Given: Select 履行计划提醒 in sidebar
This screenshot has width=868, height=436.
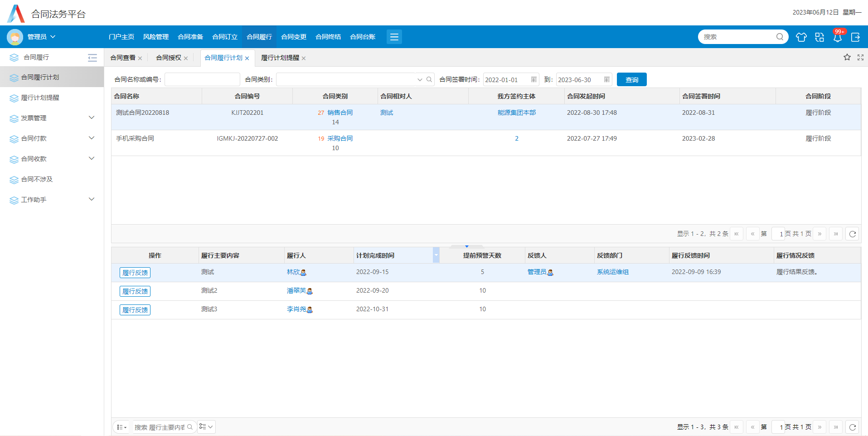Looking at the screenshot, I should click(x=52, y=98).
